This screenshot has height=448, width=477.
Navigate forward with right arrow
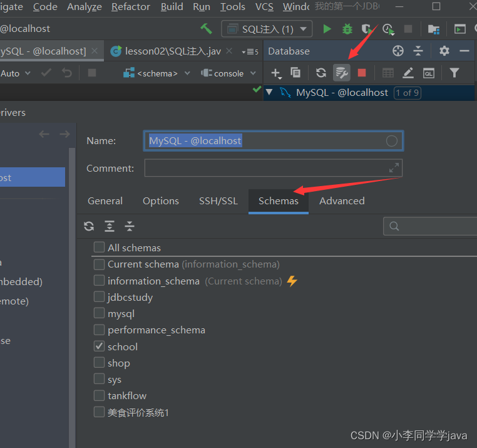click(x=65, y=134)
